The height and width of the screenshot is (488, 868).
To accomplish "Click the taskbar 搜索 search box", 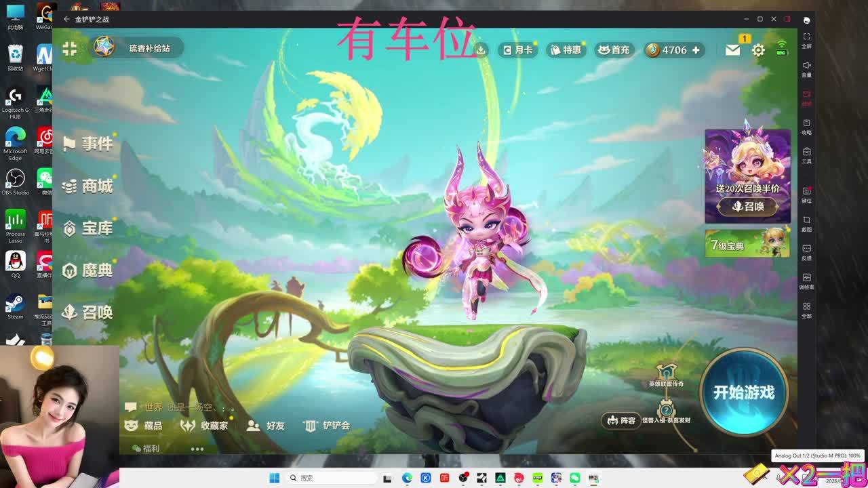I will pyautogui.click(x=332, y=478).
